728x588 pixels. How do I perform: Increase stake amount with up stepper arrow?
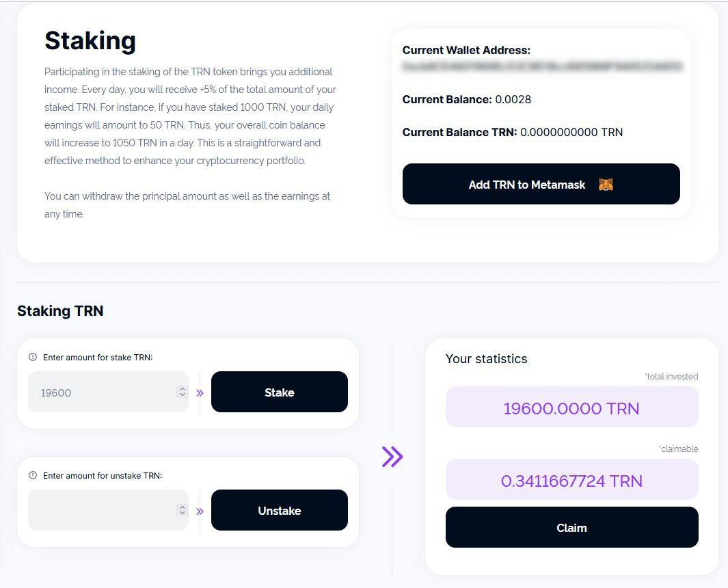(182, 389)
